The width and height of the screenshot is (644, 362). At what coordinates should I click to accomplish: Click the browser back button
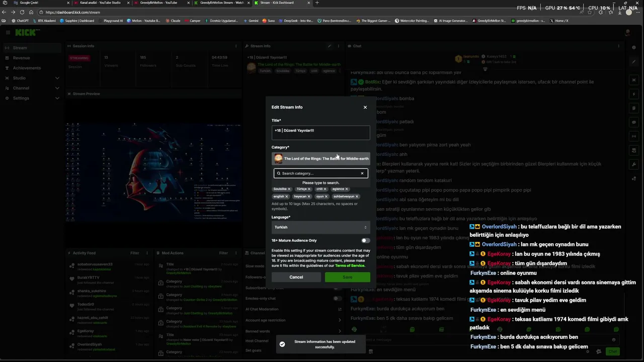pyautogui.click(x=5, y=12)
